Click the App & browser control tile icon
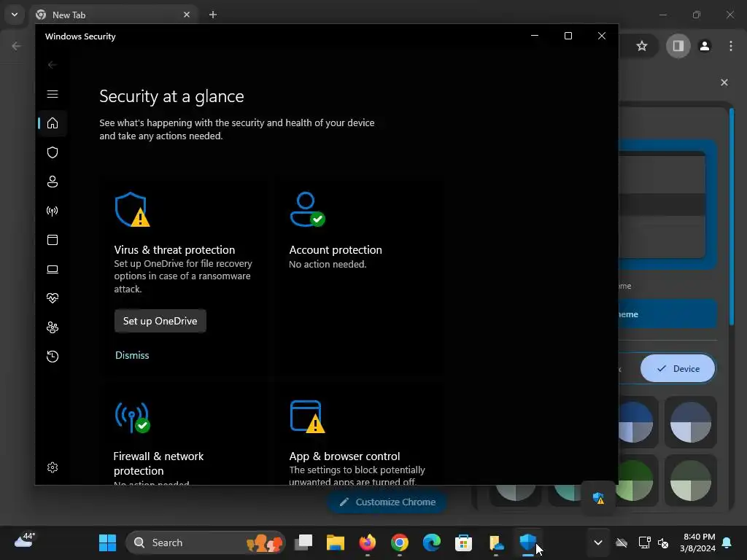747x560 pixels. (307, 417)
